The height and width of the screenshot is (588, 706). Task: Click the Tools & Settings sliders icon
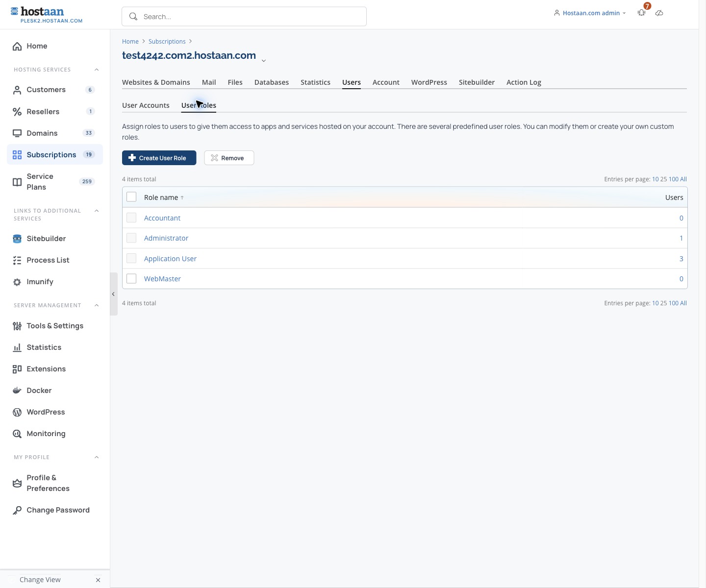17,326
